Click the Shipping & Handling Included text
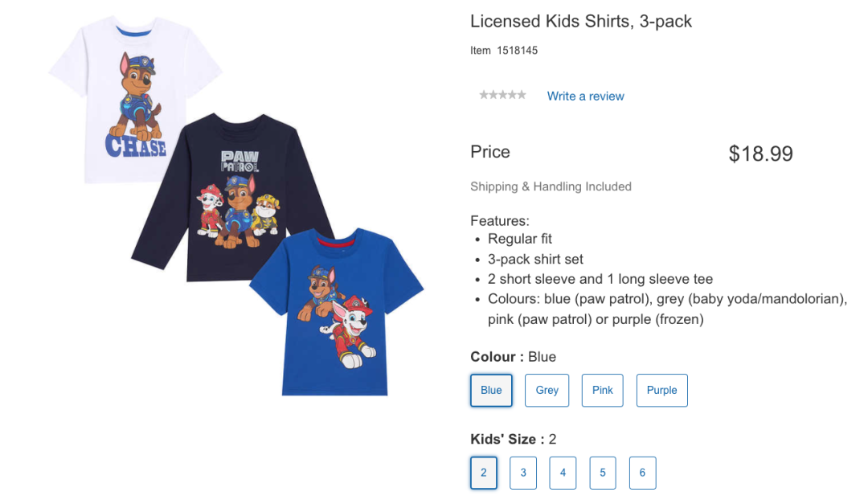Viewport: 868px width, 500px height. point(551,186)
